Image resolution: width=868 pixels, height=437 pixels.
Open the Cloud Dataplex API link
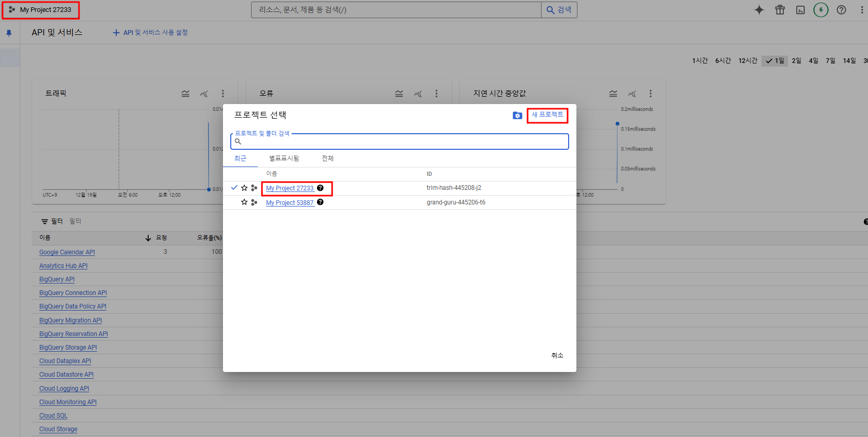65,361
